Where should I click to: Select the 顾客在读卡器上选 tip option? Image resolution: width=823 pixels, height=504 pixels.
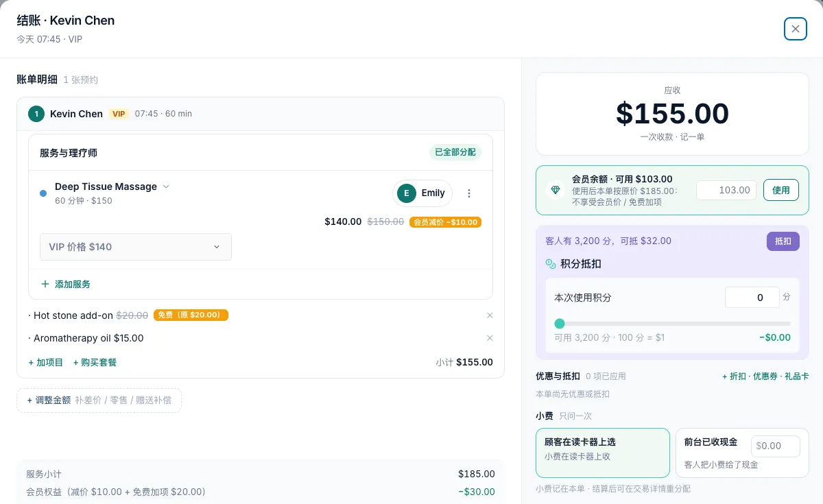point(603,453)
